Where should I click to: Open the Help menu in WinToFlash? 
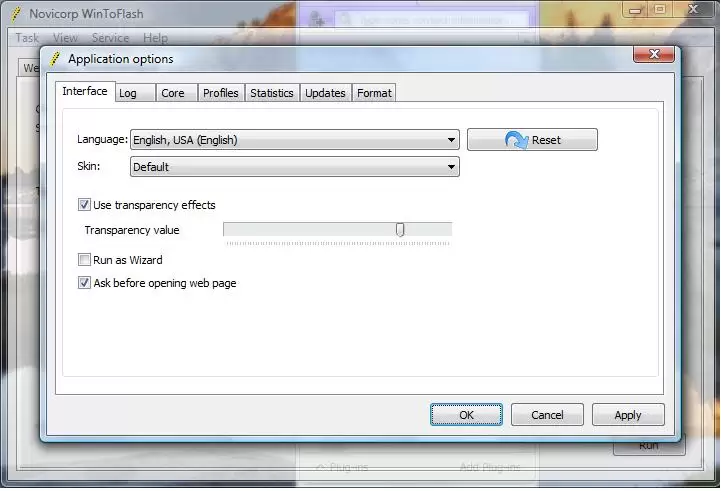(155, 38)
